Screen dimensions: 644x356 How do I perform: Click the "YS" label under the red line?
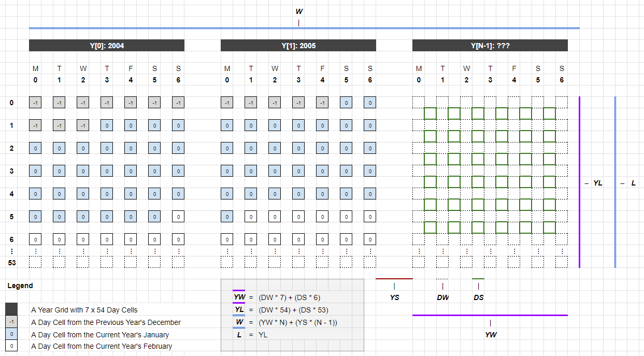point(394,298)
